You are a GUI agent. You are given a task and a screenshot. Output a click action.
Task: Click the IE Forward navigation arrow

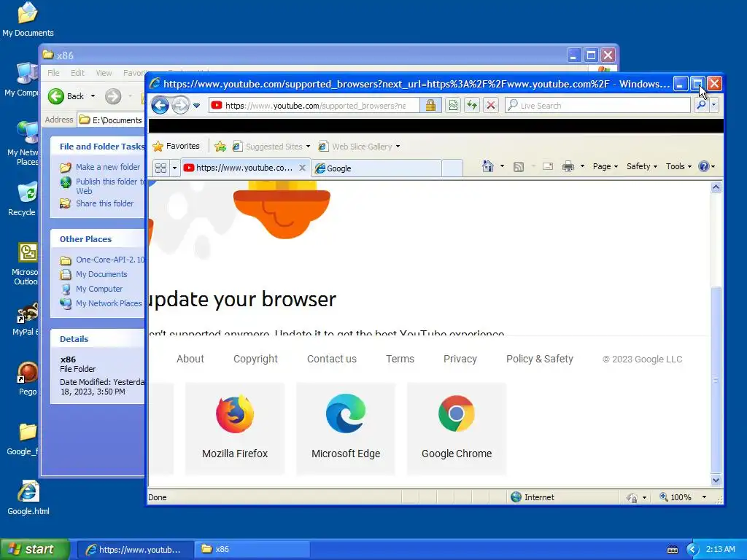pyautogui.click(x=180, y=105)
